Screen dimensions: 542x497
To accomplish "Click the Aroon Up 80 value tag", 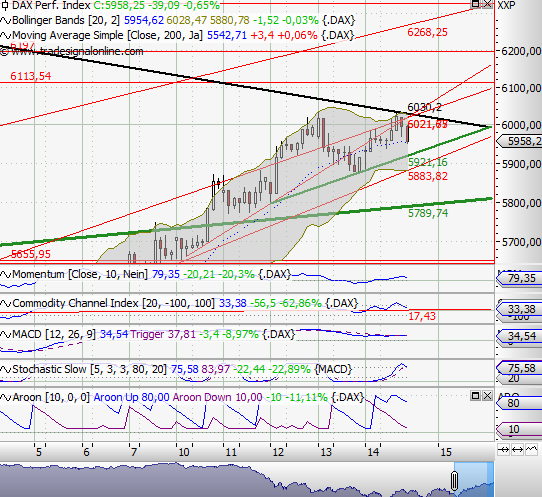I will coord(519,403).
